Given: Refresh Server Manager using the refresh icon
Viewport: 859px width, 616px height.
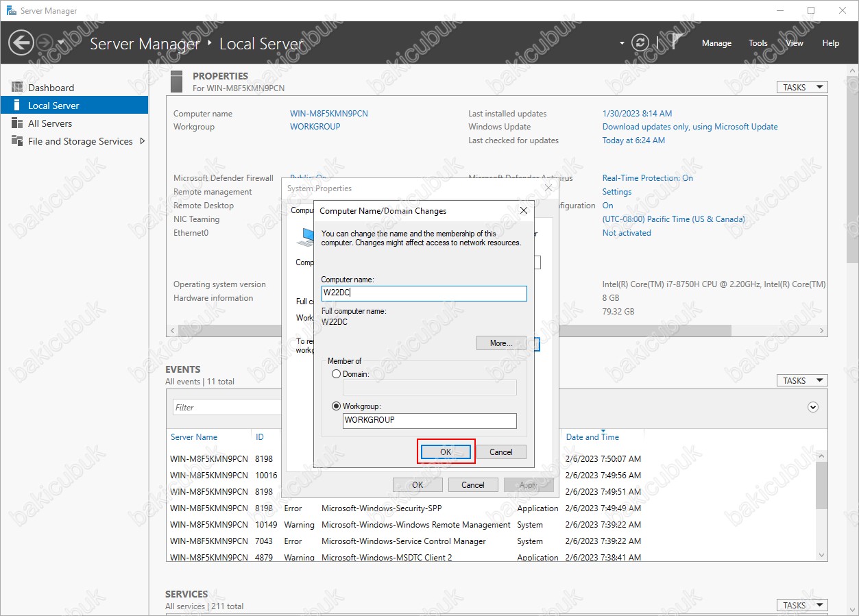Looking at the screenshot, I should tap(640, 42).
